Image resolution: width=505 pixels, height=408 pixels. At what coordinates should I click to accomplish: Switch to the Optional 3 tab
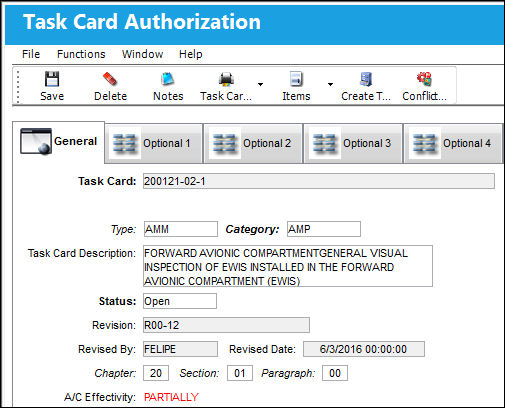(353, 144)
